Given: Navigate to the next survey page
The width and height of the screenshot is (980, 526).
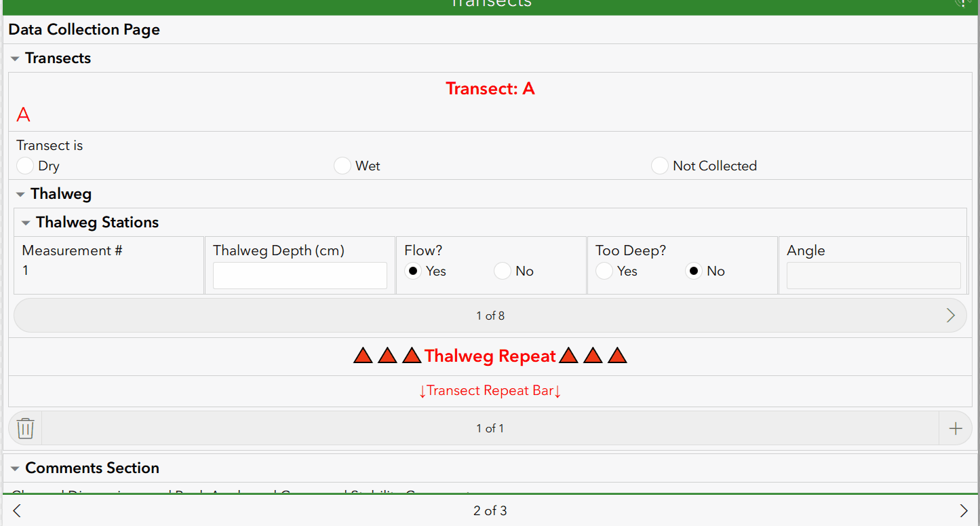Looking at the screenshot, I should [964, 510].
